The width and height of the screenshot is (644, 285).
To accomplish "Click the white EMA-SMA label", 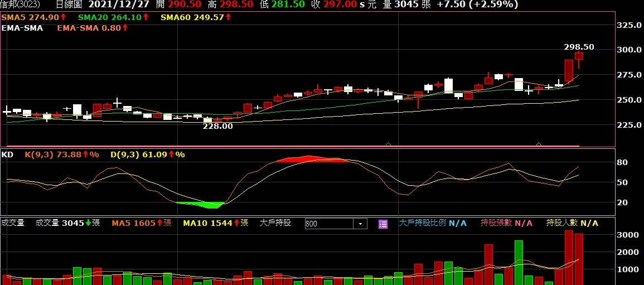I will (x=22, y=28).
